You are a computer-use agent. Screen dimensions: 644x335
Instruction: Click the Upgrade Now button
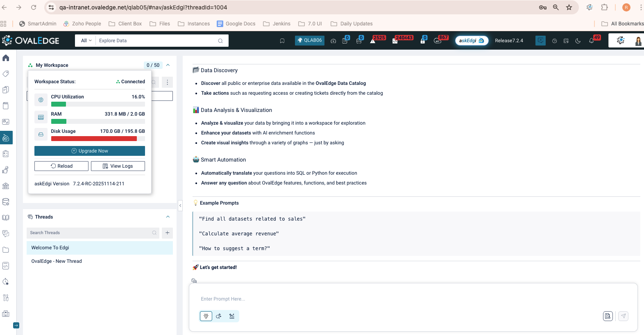(x=90, y=151)
